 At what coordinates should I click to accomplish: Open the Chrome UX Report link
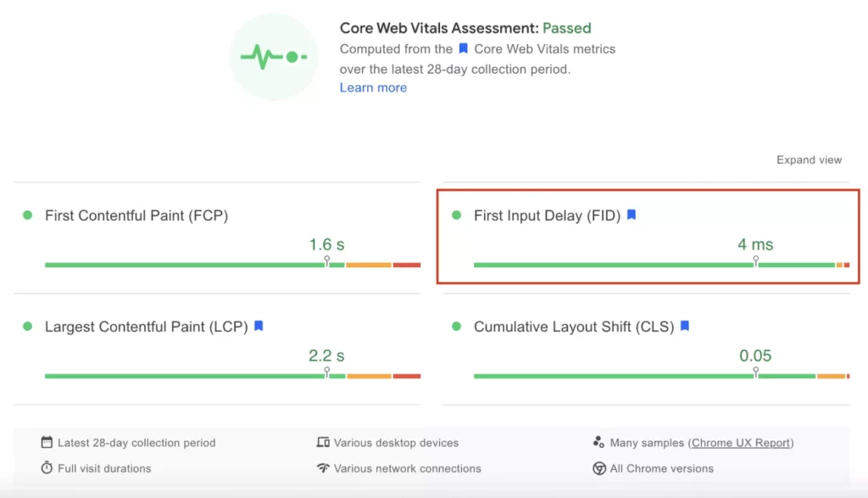[x=741, y=443]
